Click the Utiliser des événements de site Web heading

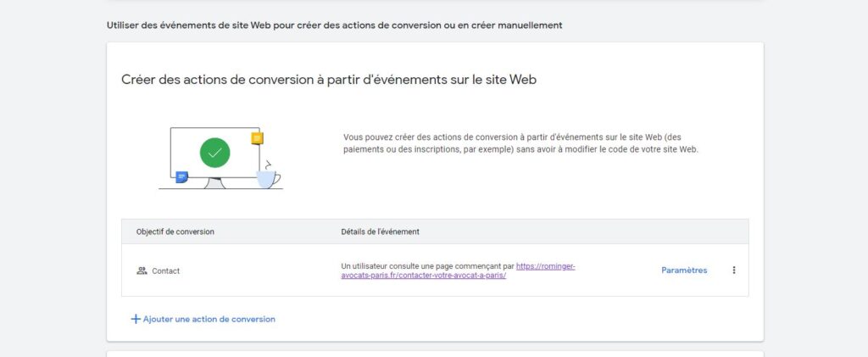[x=334, y=25]
